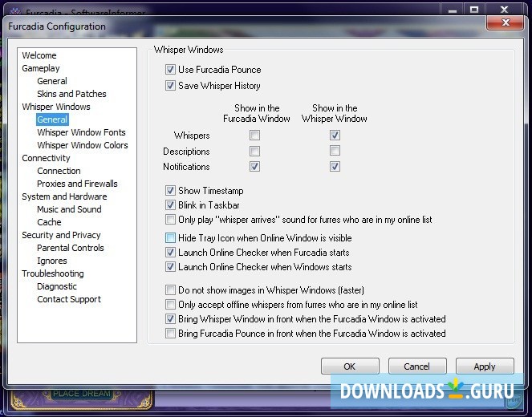Open Contact Support page
The image size is (532, 417).
[x=69, y=299]
